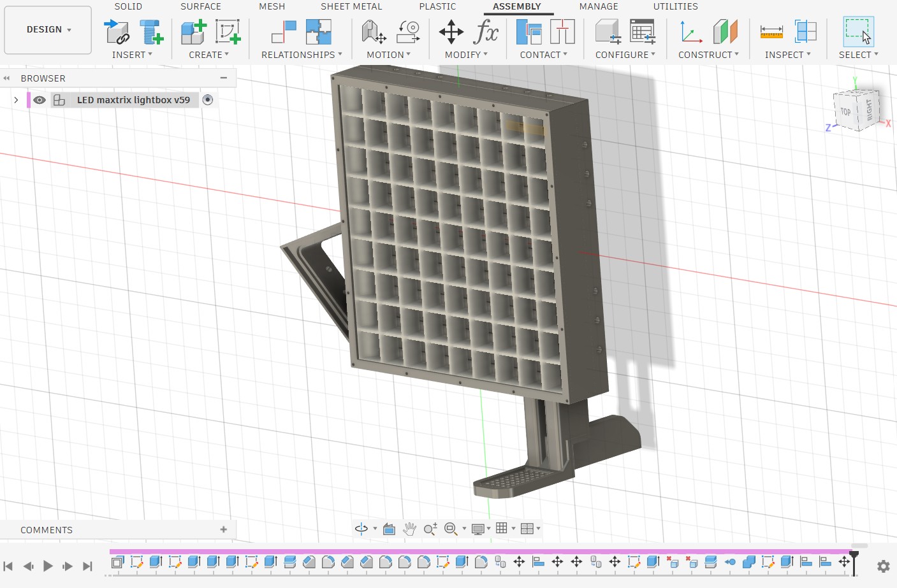Click the Orbit navigation icon

point(361,529)
